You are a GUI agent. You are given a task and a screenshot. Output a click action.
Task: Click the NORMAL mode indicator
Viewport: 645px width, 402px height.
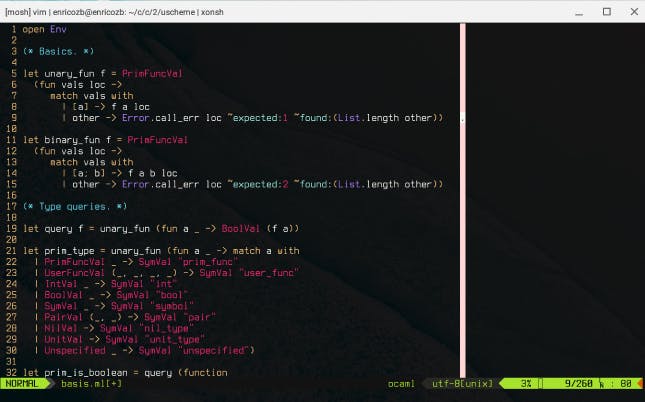tap(22, 383)
